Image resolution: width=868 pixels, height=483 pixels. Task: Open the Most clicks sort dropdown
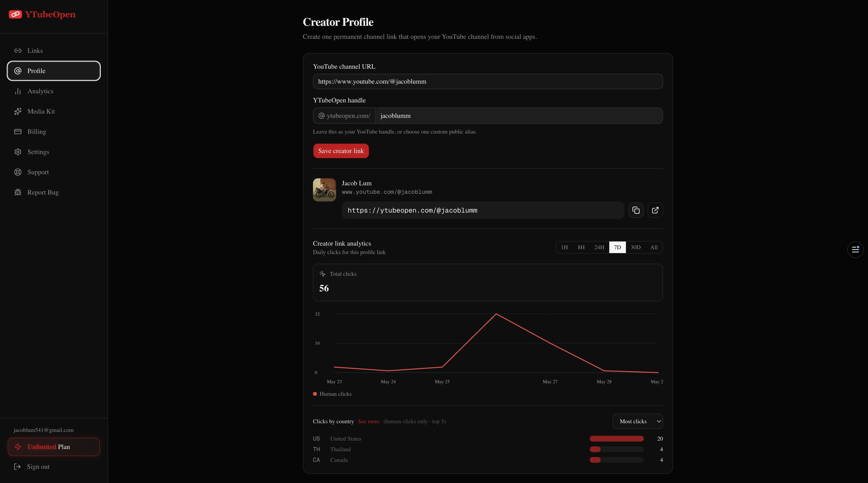pyautogui.click(x=637, y=421)
